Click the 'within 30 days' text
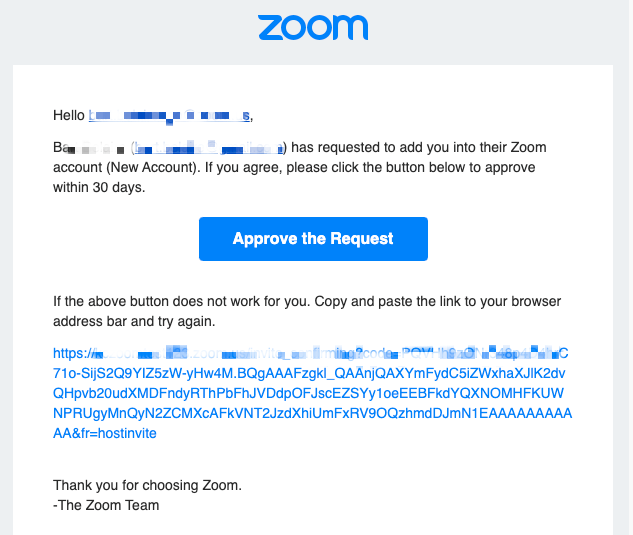Viewport: 633px width, 535px height. [99, 187]
